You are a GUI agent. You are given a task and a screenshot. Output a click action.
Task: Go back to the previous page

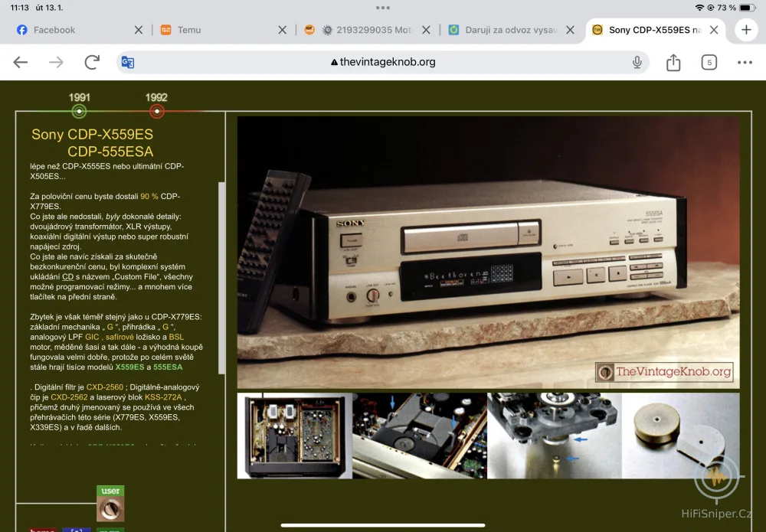click(x=21, y=62)
